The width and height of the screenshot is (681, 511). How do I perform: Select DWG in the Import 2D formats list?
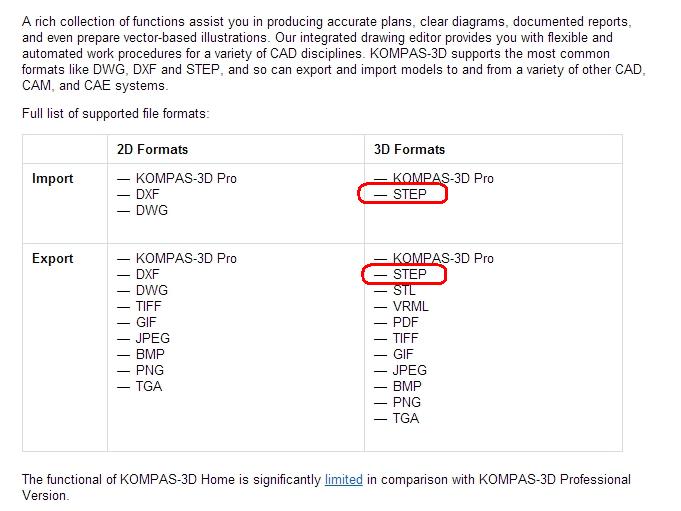[152, 210]
